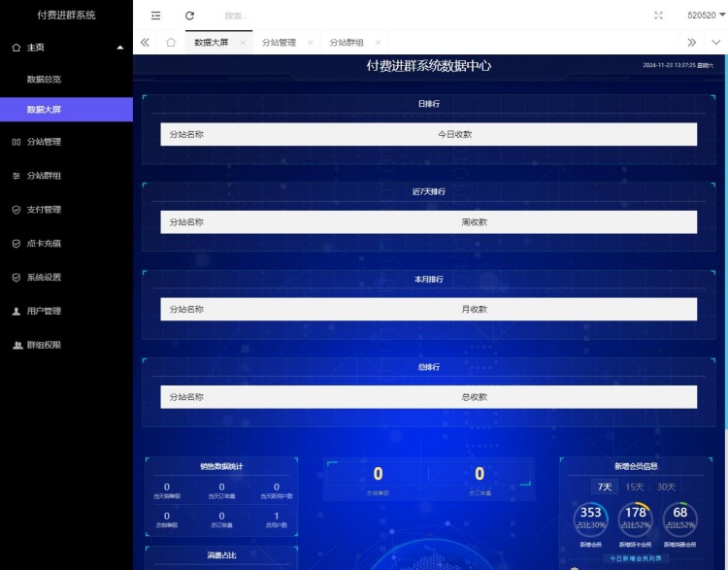
Task: Click the shield icon beside 系统设置
Action: [17, 278]
